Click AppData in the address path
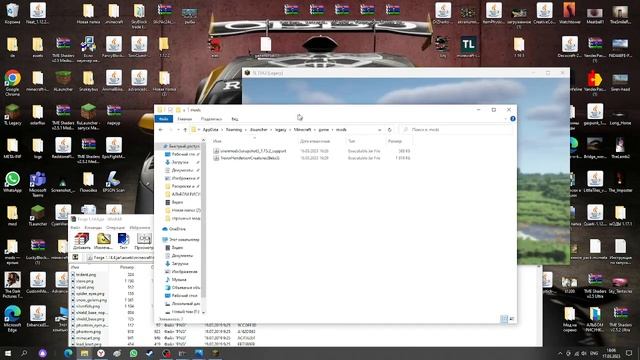Screen dimensions: 640x360 coord(211,130)
